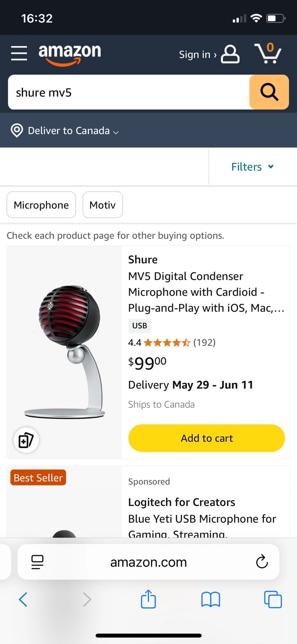Open Safari share sheet
The image size is (297, 644).
(x=148, y=599)
